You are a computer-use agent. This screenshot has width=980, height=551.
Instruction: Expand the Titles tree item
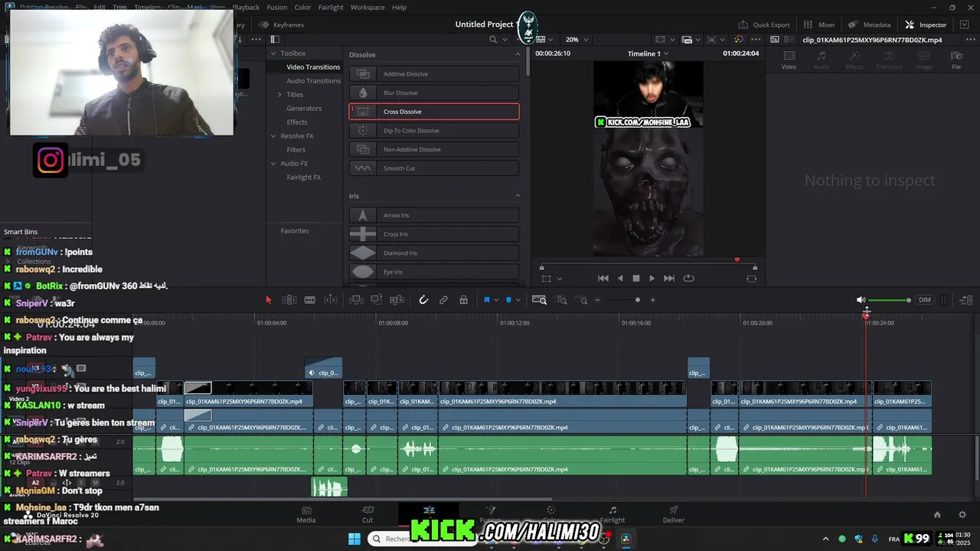click(279, 95)
